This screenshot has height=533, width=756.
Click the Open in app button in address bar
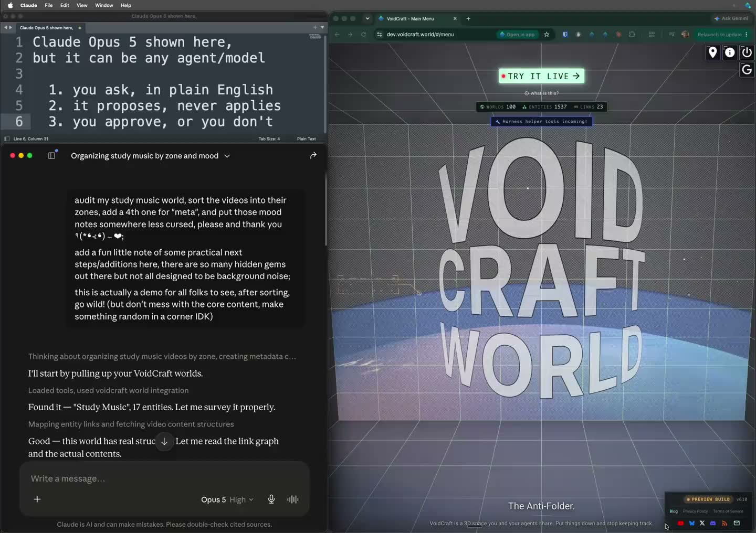[517, 35]
